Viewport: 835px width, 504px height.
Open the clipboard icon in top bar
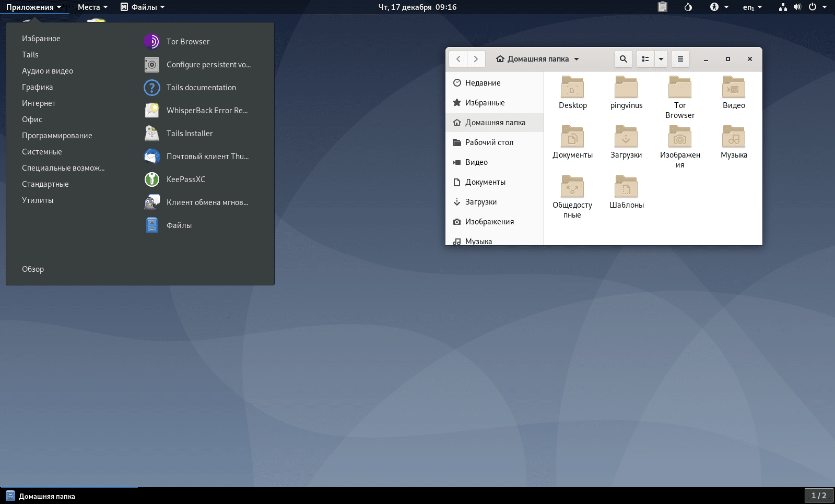coord(663,7)
